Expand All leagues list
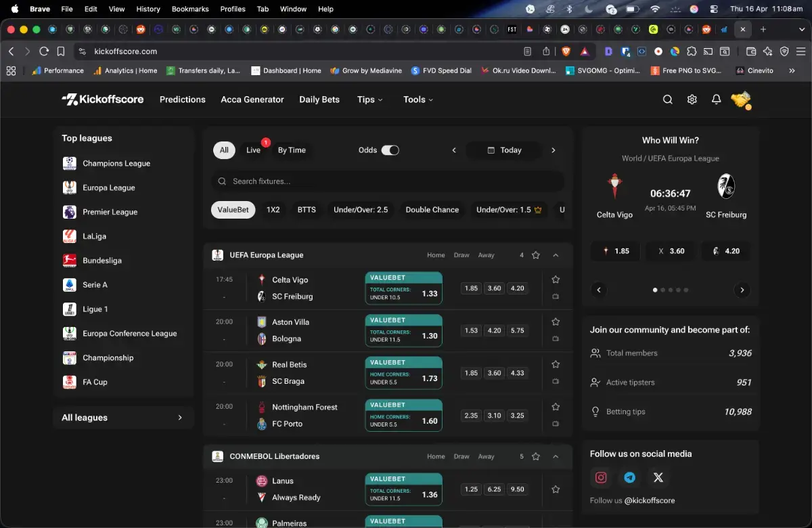Screen dimensions: 812x528 (122, 418)
